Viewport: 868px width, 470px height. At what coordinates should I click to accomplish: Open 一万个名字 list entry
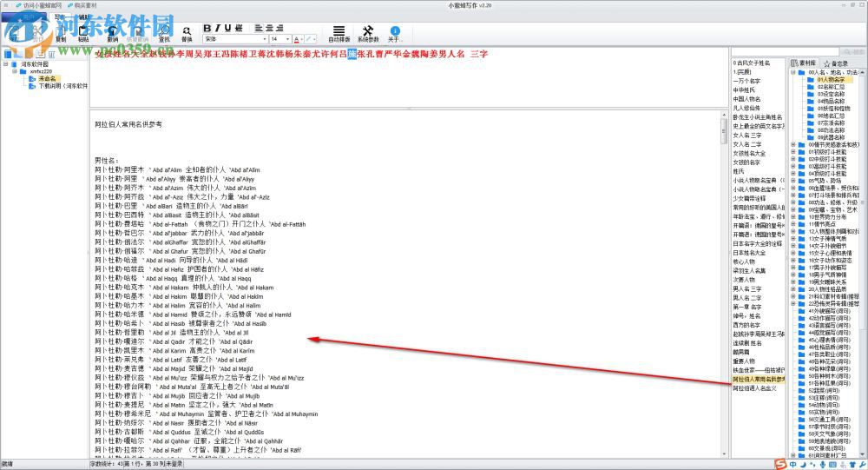pos(747,81)
